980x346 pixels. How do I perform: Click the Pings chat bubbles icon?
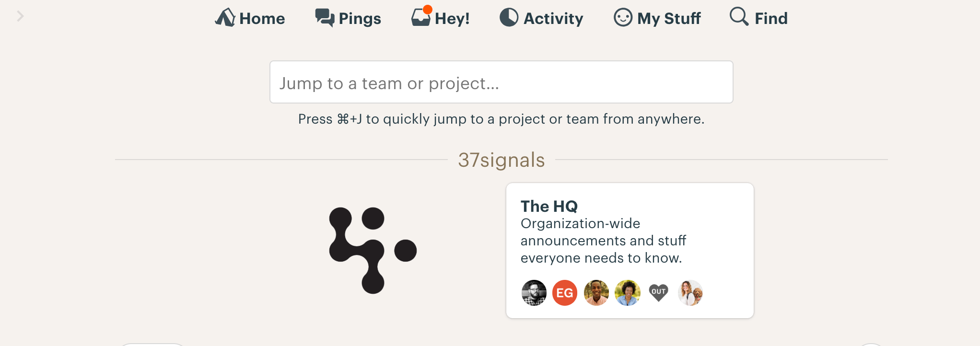(324, 17)
